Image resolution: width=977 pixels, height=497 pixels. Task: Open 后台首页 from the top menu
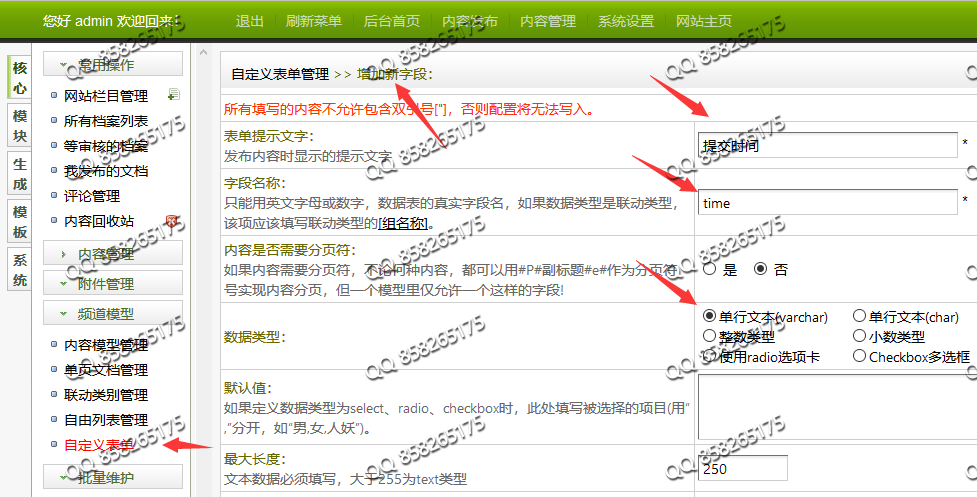[391, 21]
